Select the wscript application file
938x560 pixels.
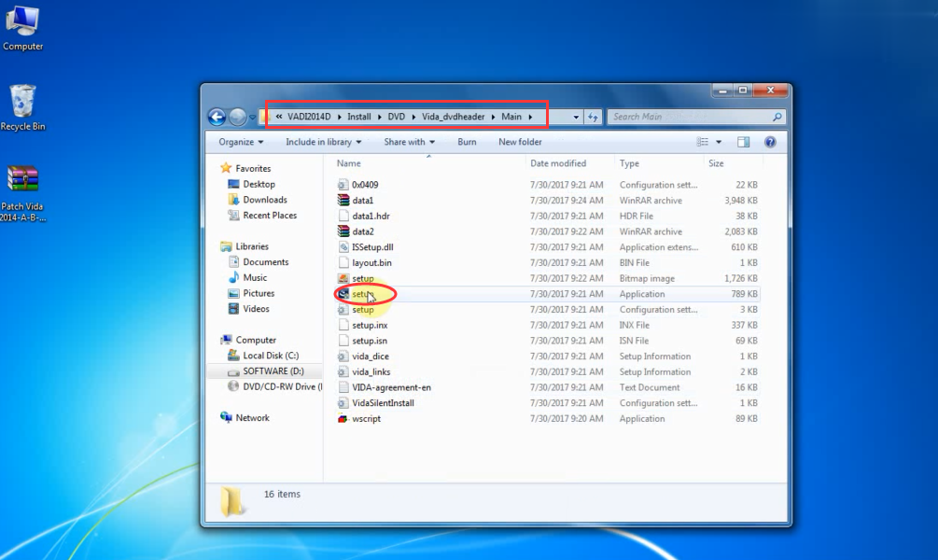tap(366, 419)
